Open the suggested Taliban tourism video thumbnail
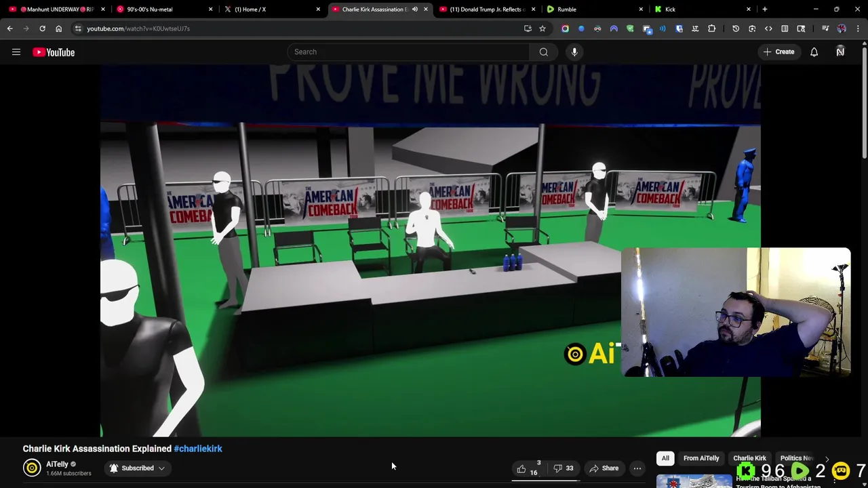The width and height of the screenshot is (868, 488). click(693, 481)
